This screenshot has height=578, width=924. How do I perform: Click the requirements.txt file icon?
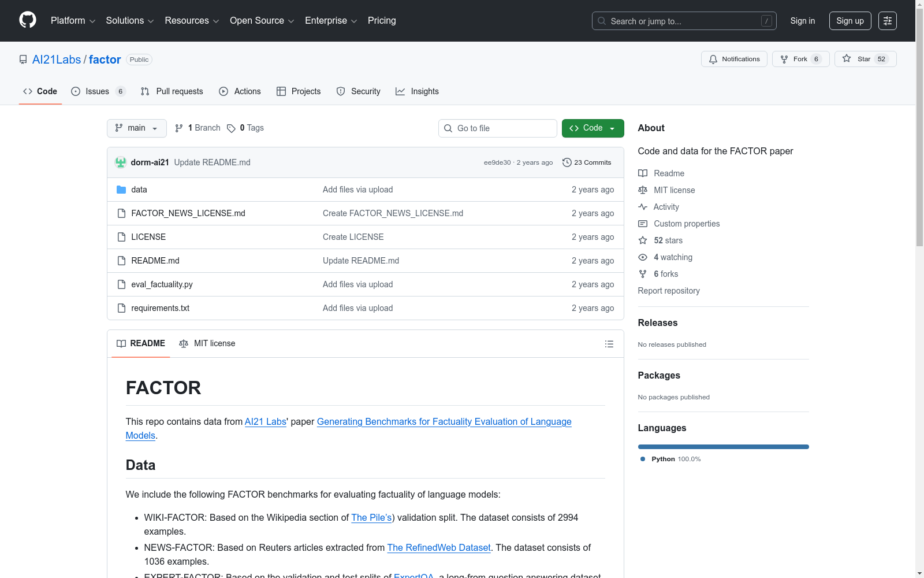121,308
